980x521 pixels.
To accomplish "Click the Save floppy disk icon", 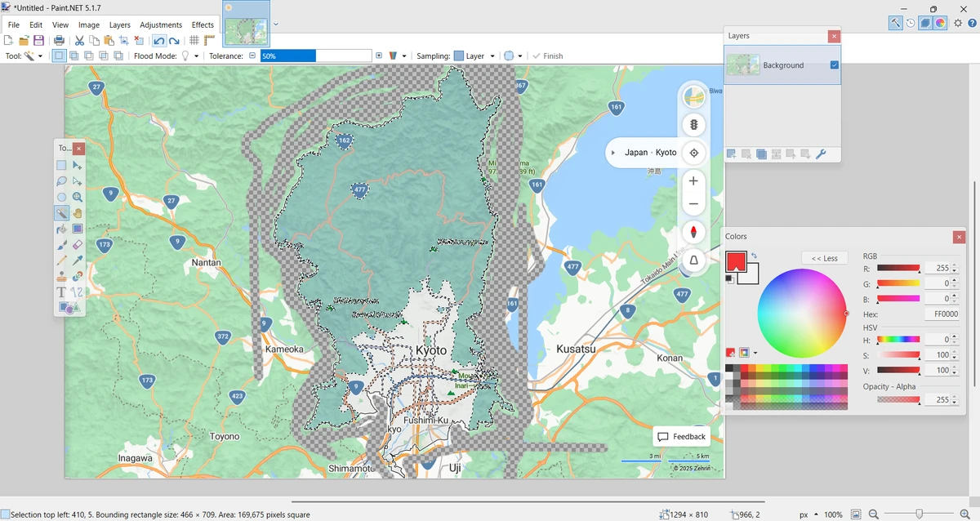I will pos(38,40).
